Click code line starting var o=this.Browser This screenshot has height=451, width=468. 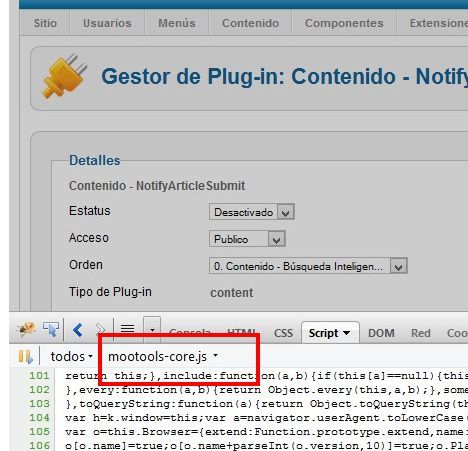click(266, 432)
